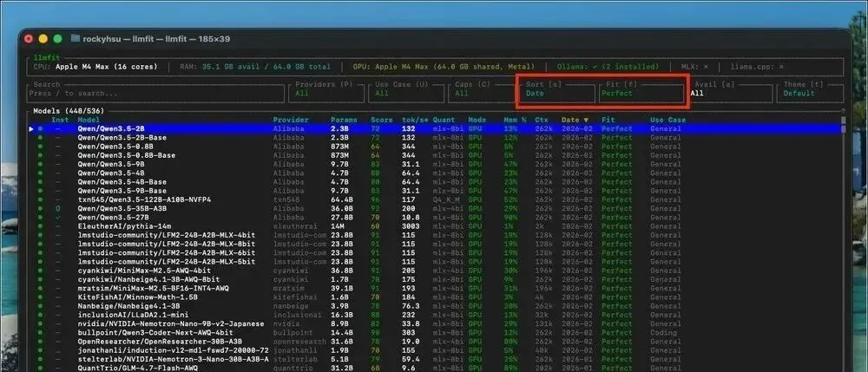Click the green fit dot beside Qwen/Qwen3.5-2B-Base
This screenshot has width=868, height=372.
[x=40, y=138]
